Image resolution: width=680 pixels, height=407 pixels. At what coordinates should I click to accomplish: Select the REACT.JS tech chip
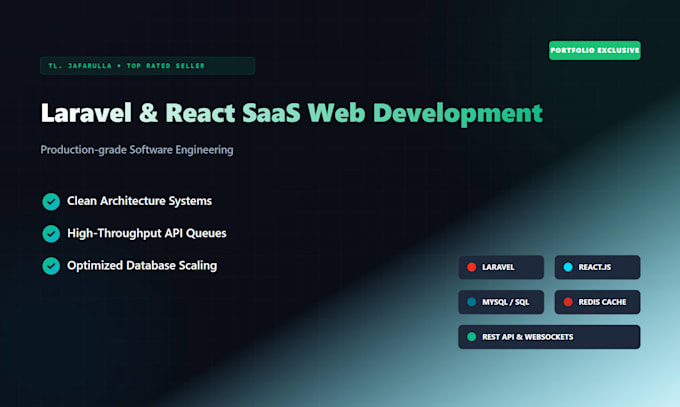coord(597,267)
